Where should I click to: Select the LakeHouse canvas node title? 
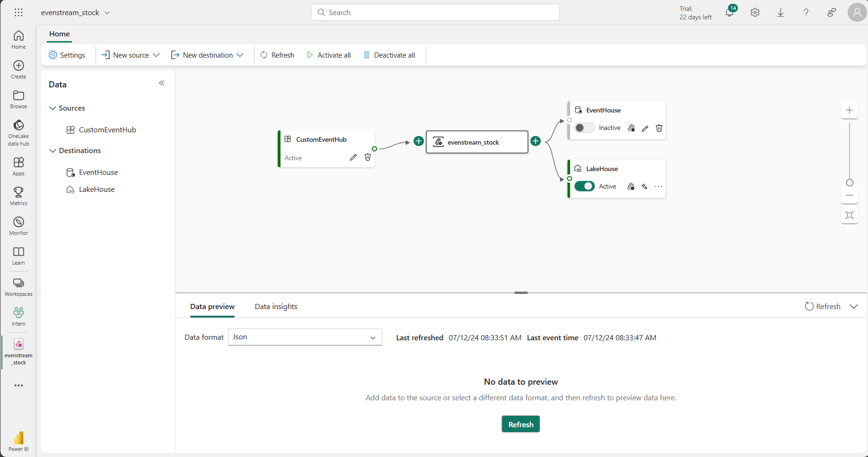(x=602, y=169)
